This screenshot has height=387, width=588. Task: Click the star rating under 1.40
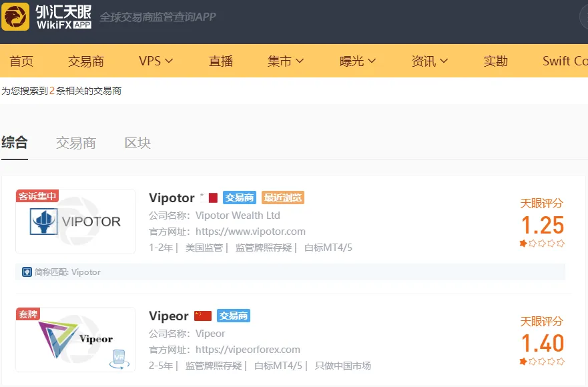[x=542, y=362]
